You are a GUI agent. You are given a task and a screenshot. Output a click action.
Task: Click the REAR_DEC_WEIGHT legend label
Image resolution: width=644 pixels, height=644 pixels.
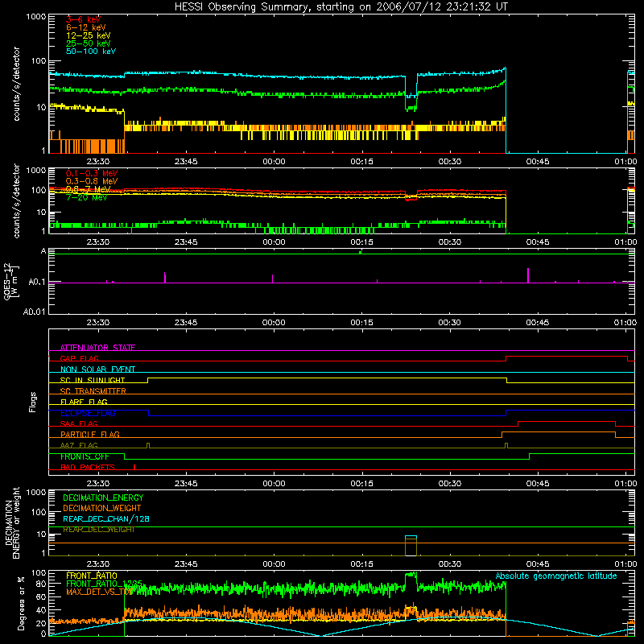[x=98, y=530]
